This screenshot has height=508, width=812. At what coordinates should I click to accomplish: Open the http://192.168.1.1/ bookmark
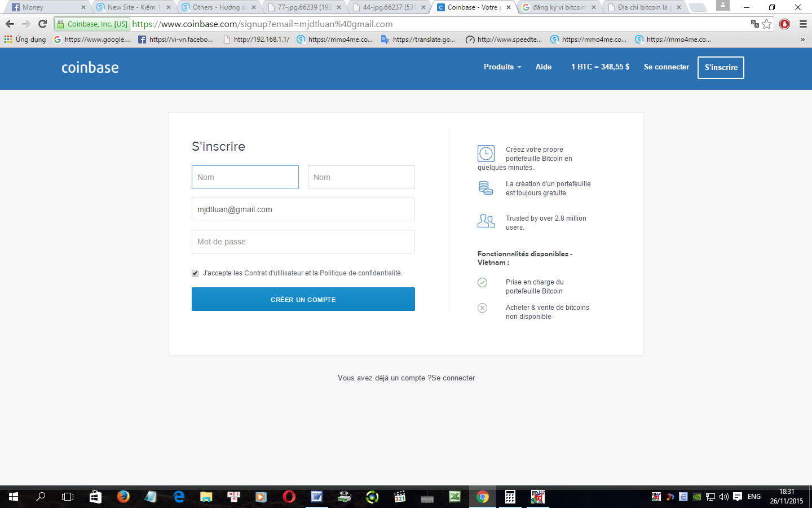click(257, 40)
